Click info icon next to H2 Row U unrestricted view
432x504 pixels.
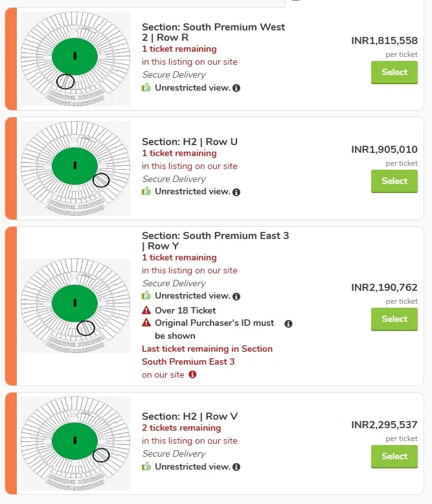point(236,192)
